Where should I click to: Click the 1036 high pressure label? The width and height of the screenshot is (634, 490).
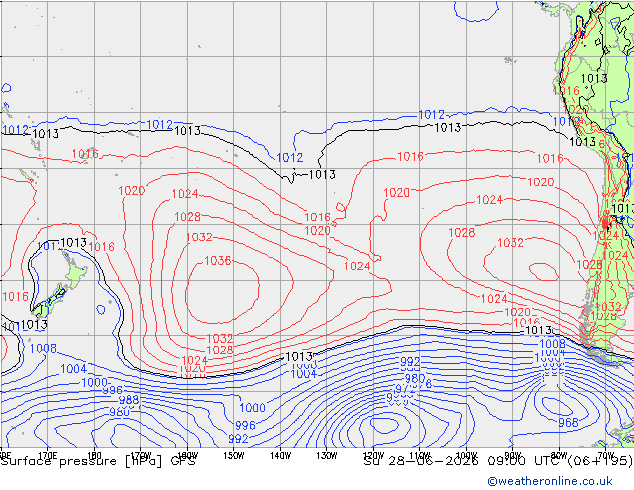pos(218,261)
